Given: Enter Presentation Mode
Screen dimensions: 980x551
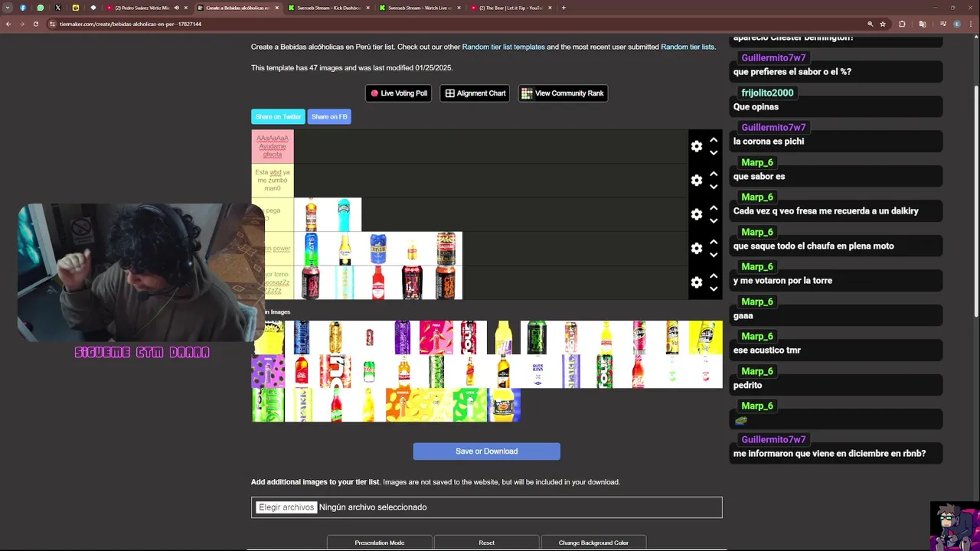Looking at the screenshot, I should pos(380,543).
